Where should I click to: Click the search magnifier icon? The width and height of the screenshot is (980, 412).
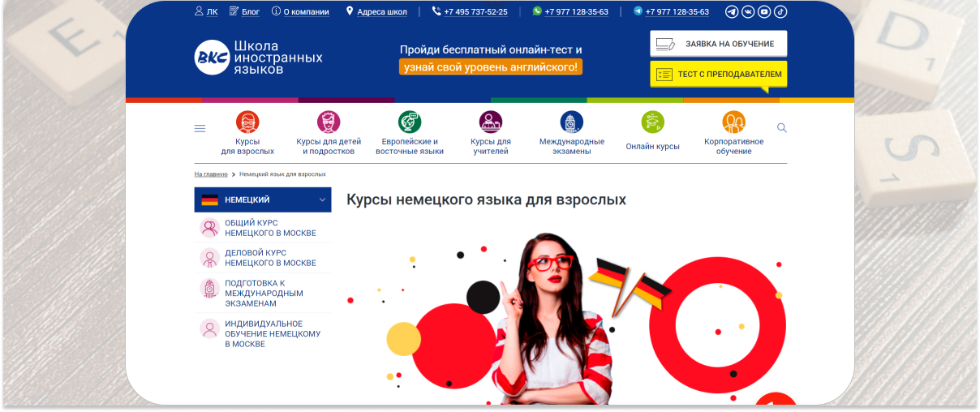tap(782, 128)
